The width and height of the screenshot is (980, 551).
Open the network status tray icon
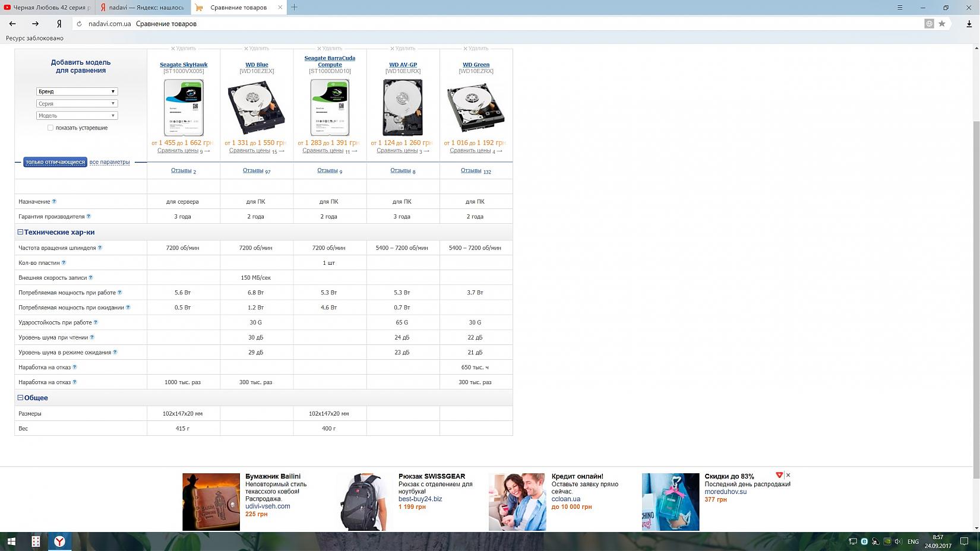(853, 541)
